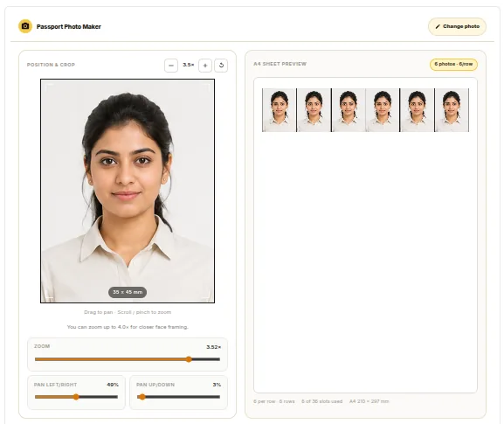Click the Passport Photo Maker title
The height and width of the screenshot is (424, 504).
click(69, 27)
